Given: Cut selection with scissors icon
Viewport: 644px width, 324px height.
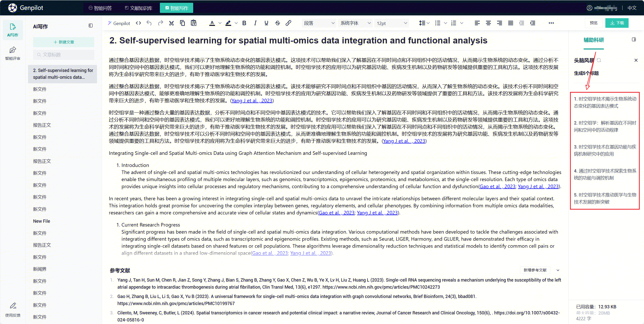Looking at the screenshot, I should click(x=171, y=23).
